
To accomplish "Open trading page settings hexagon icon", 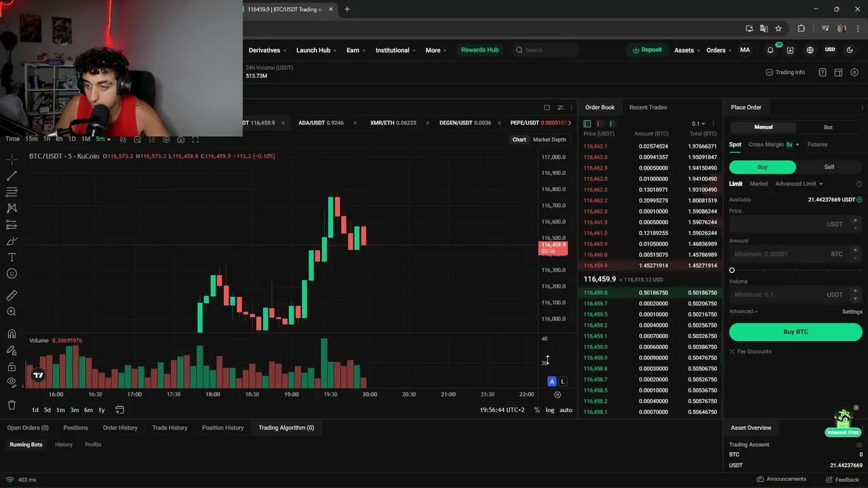I will coord(854,73).
